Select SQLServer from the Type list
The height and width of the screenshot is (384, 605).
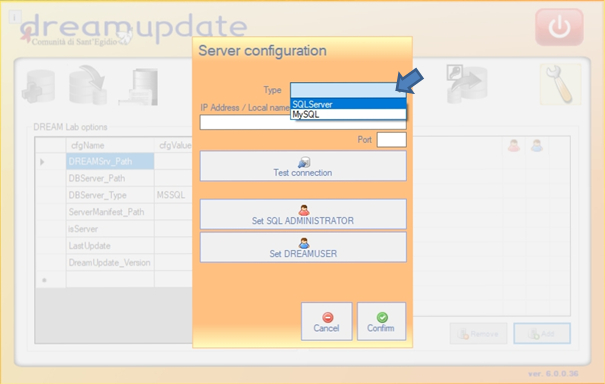348,104
